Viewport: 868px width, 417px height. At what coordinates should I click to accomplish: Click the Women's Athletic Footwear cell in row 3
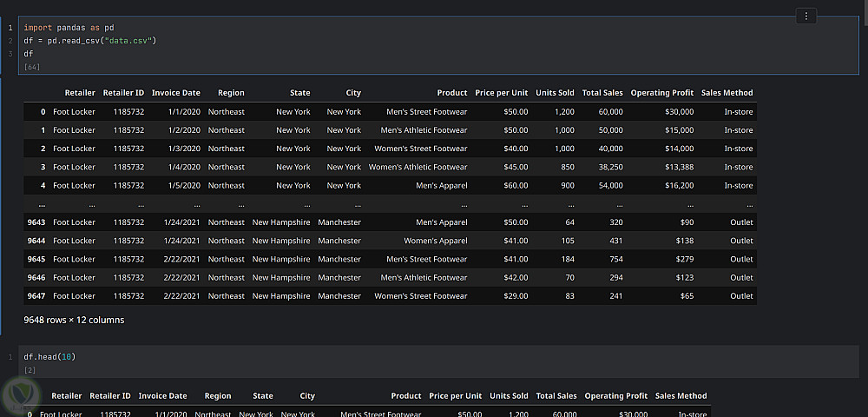[x=418, y=167]
